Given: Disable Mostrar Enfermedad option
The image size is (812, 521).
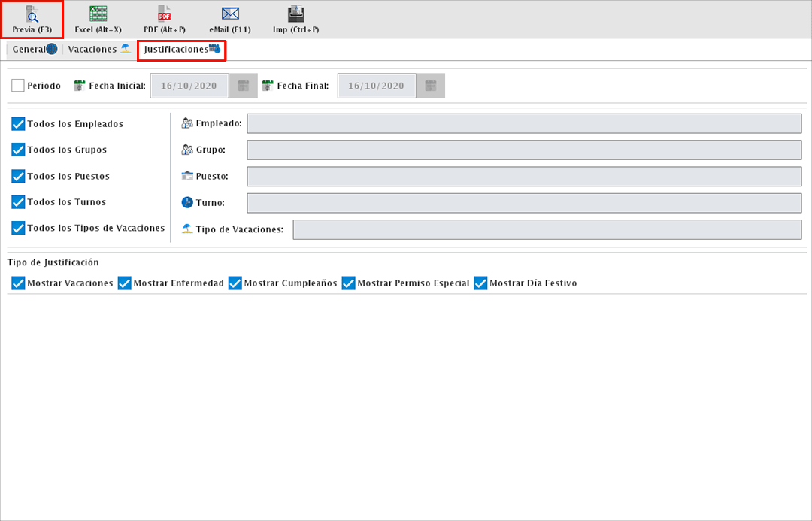Looking at the screenshot, I should [x=125, y=283].
